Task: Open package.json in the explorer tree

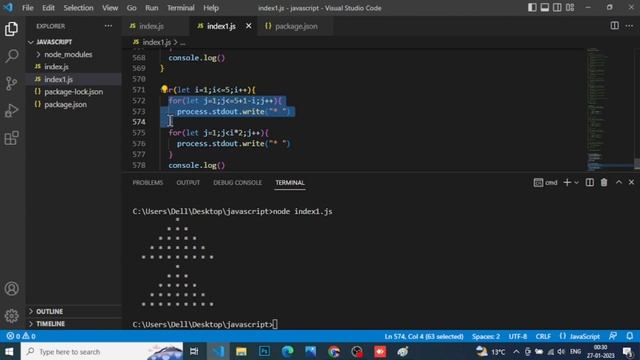Action: point(73,104)
